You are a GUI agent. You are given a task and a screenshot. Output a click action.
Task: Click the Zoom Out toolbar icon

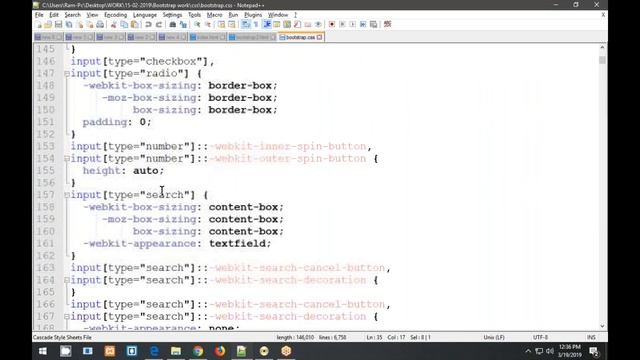pyautogui.click(x=208, y=24)
